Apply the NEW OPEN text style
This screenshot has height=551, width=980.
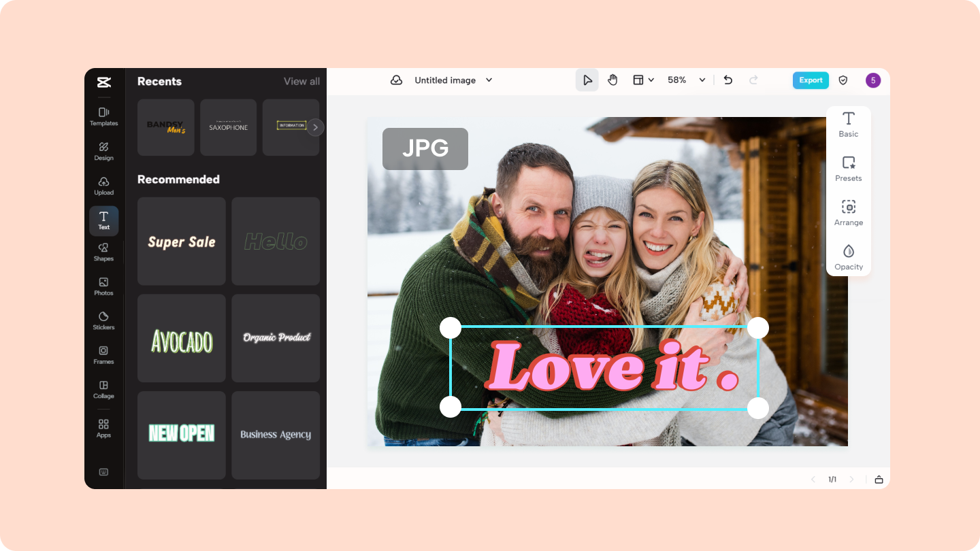click(182, 435)
